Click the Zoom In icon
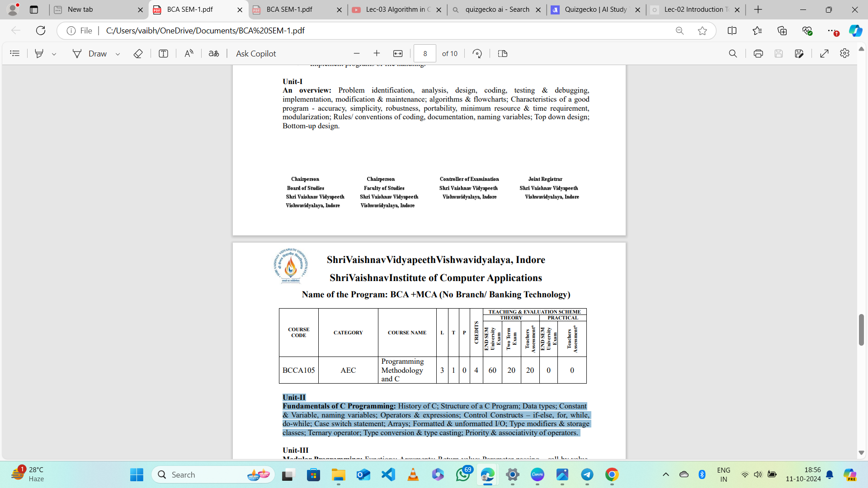This screenshot has height=488, width=868. [x=376, y=54]
